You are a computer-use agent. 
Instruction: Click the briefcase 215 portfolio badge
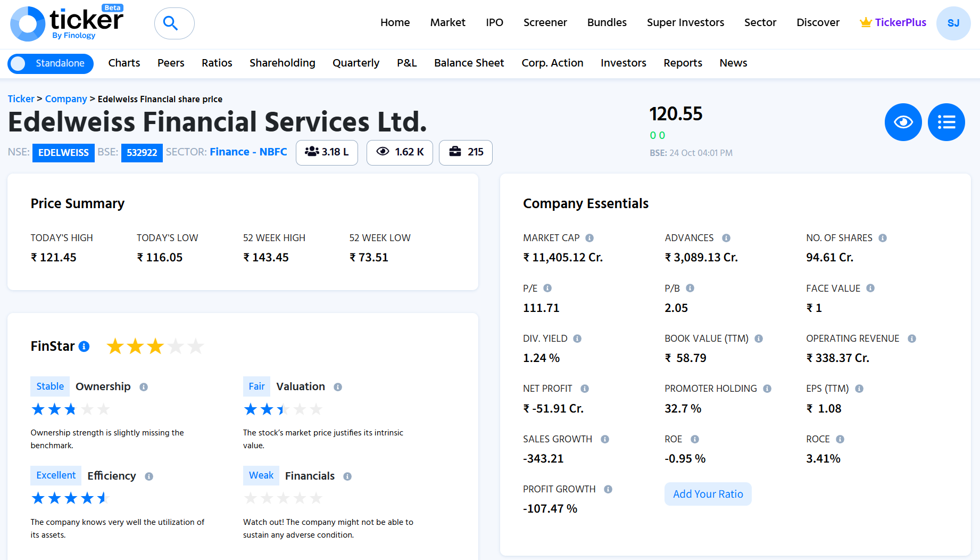click(x=466, y=152)
